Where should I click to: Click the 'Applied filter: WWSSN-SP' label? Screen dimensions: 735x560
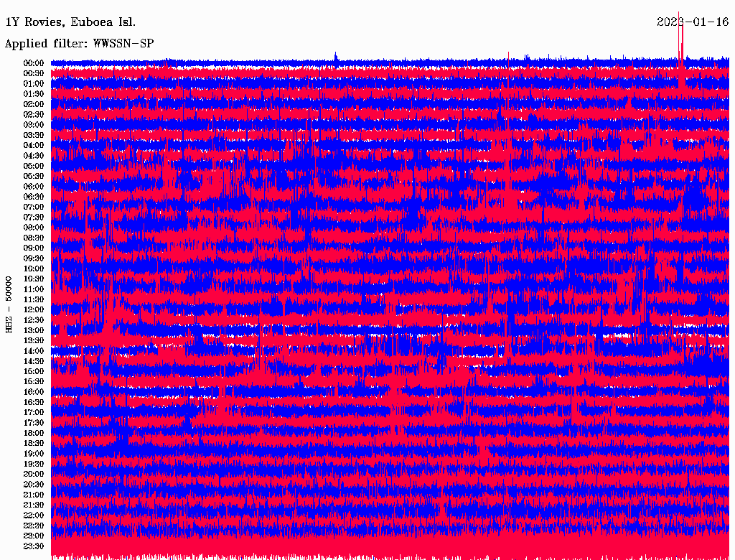tap(79, 44)
